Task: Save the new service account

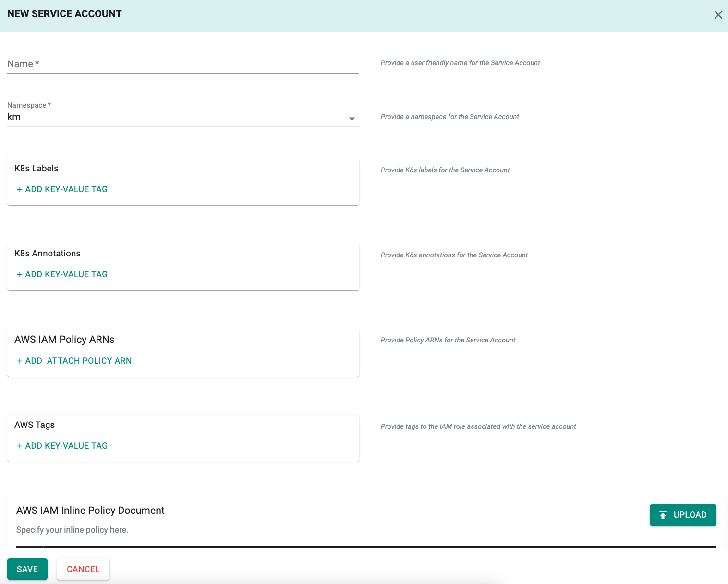Action: 27,569
